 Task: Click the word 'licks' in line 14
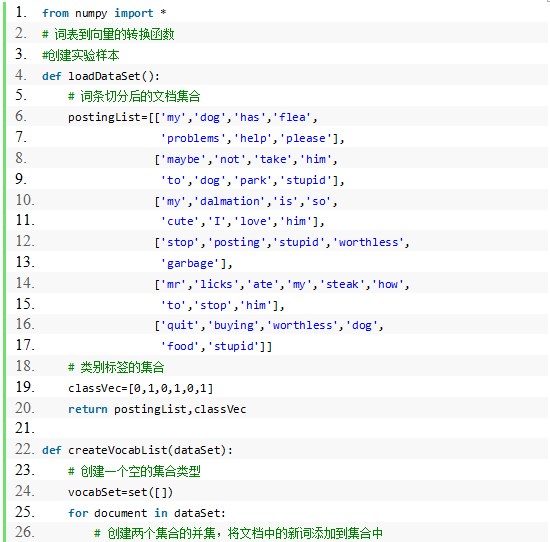(216, 284)
